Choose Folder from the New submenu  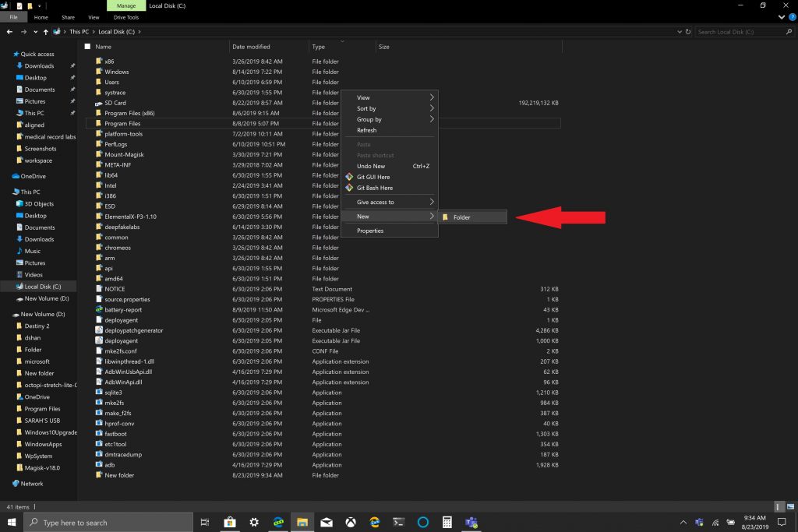461,217
